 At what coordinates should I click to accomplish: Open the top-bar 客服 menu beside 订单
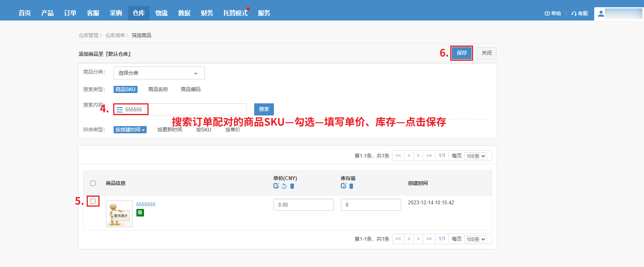click(x=93, y=13)
